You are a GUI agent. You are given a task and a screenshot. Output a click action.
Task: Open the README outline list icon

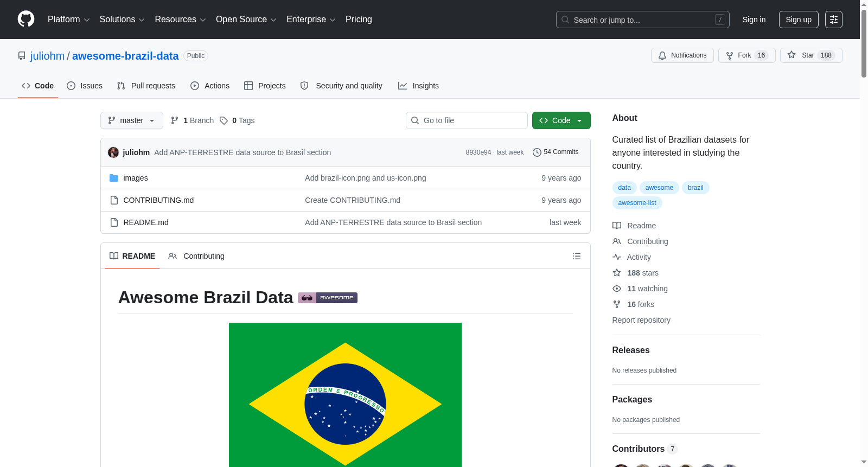(x=577, y=256)
